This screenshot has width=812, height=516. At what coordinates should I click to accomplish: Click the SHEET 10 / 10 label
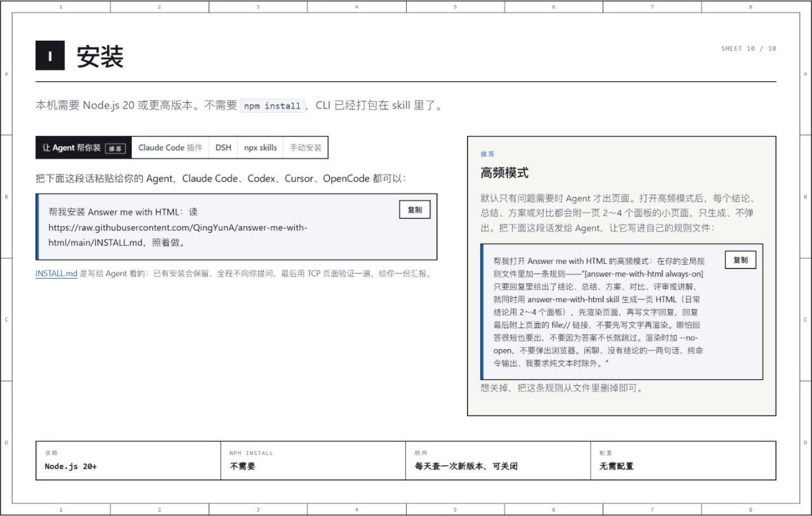[x=749, y=48]
